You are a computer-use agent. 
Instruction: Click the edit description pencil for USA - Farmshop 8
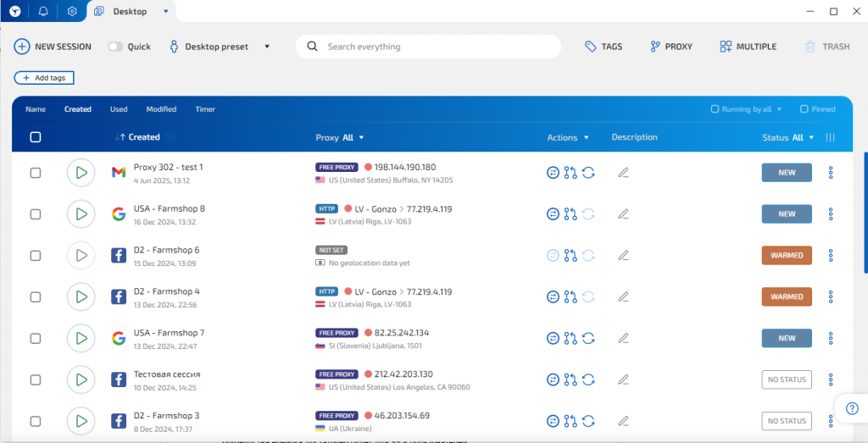(x=623, y=214)
